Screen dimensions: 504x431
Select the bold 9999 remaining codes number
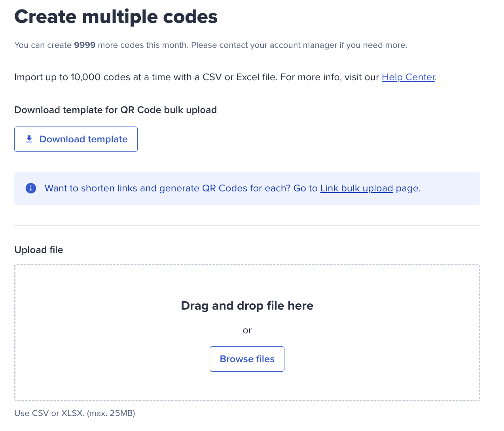coord(85,45)
